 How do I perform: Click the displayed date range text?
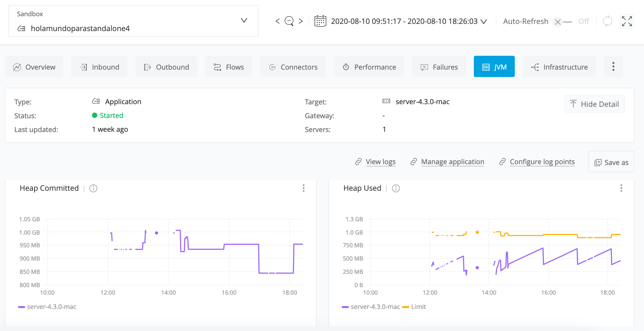(404, 21)
